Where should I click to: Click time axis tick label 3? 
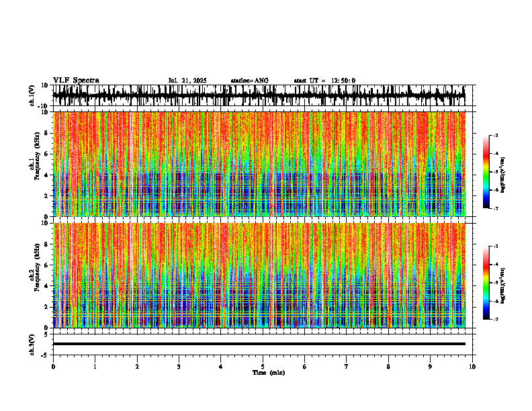(179, 367)
